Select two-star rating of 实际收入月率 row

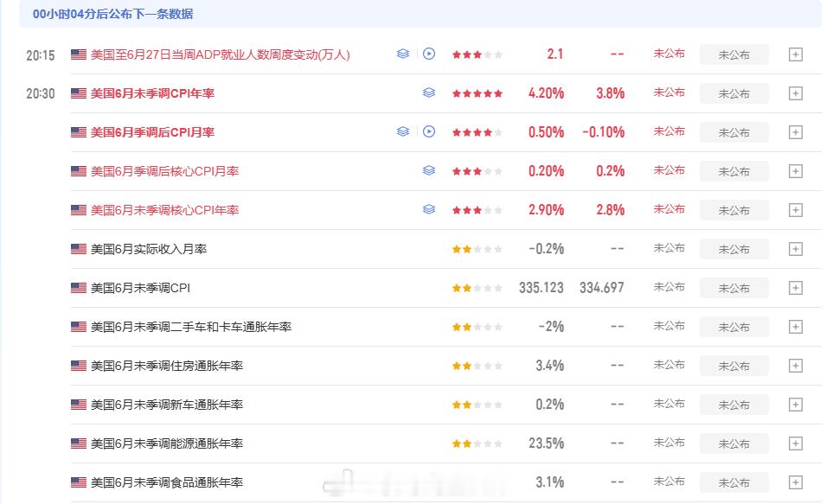477,249
